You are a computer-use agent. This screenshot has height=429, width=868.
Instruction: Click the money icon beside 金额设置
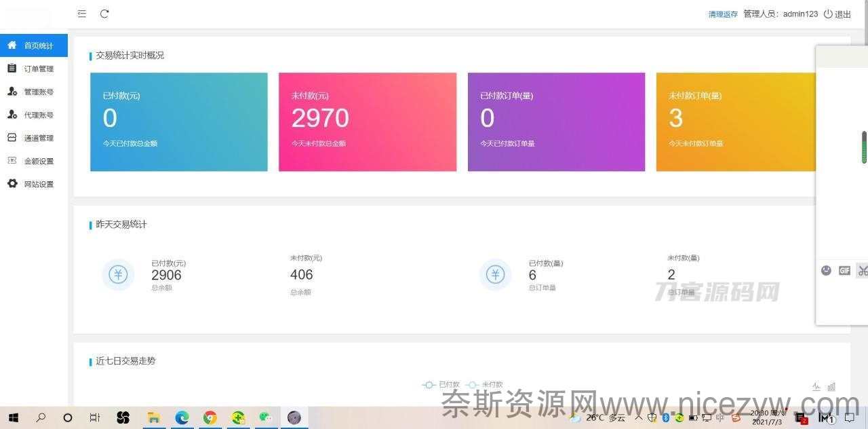click(12, 161)
